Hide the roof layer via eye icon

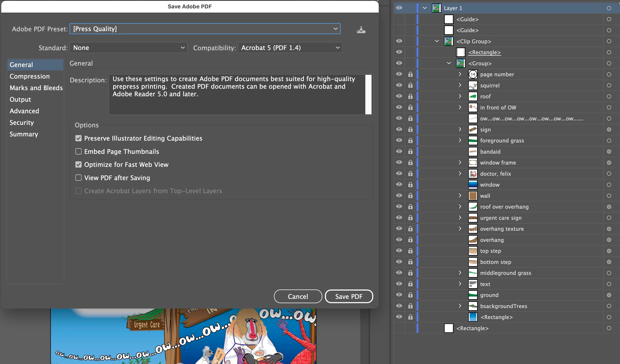399,96
